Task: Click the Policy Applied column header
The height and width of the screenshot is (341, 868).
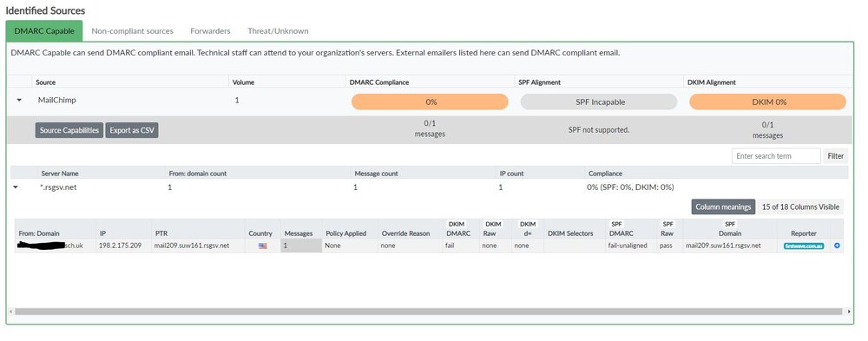Action: pyautogui.click(x=346, y=233)
